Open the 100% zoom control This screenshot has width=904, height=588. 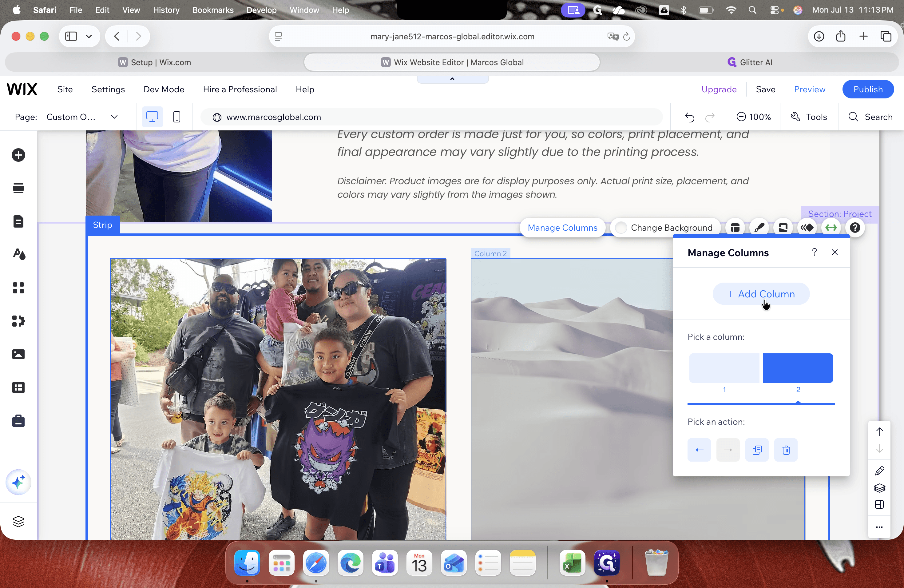pos(754,117)
